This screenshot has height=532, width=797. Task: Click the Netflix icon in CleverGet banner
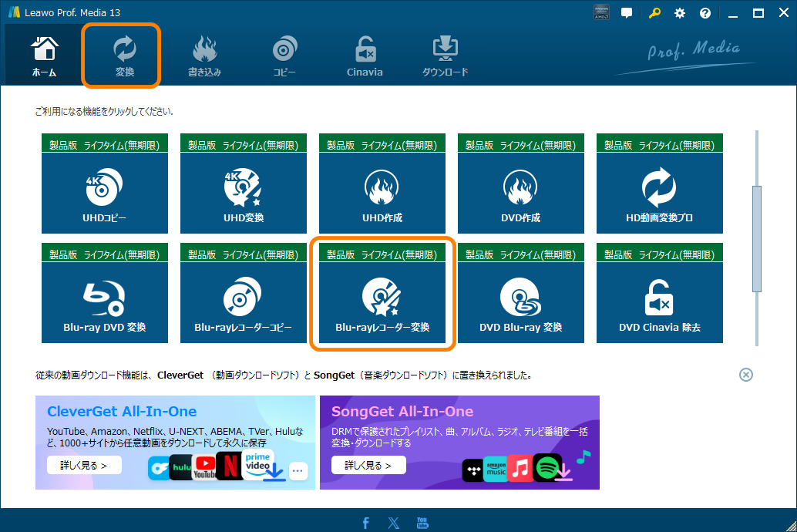click(x=230, y=466)
